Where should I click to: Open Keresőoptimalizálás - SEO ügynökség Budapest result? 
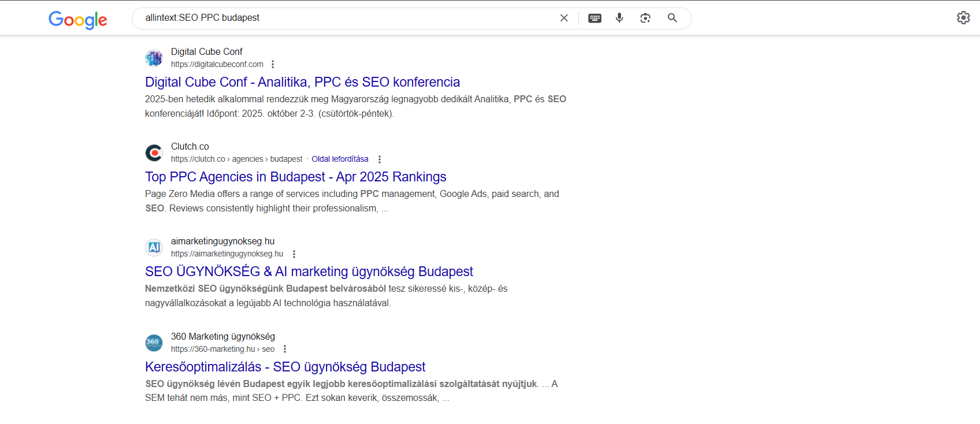click(285, 367)
